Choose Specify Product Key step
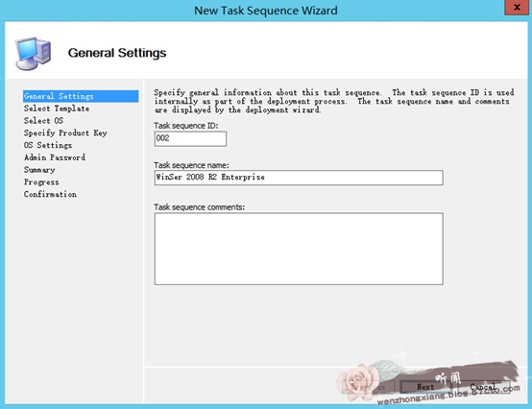The image size is (532, 409). 65,132
